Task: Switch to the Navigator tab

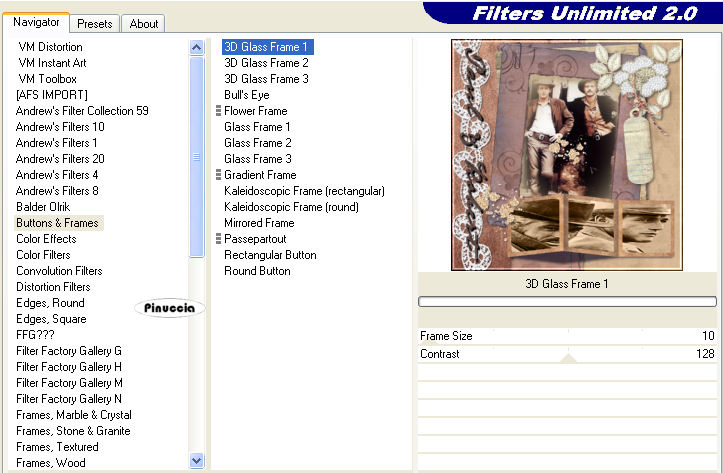Action: (36, 22)
